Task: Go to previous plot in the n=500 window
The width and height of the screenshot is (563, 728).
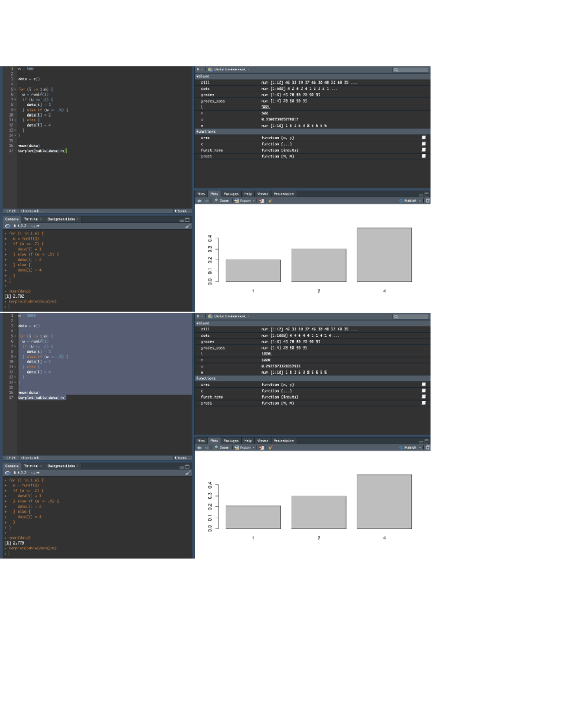Action: pyautogui.click(x=199, y=201)
